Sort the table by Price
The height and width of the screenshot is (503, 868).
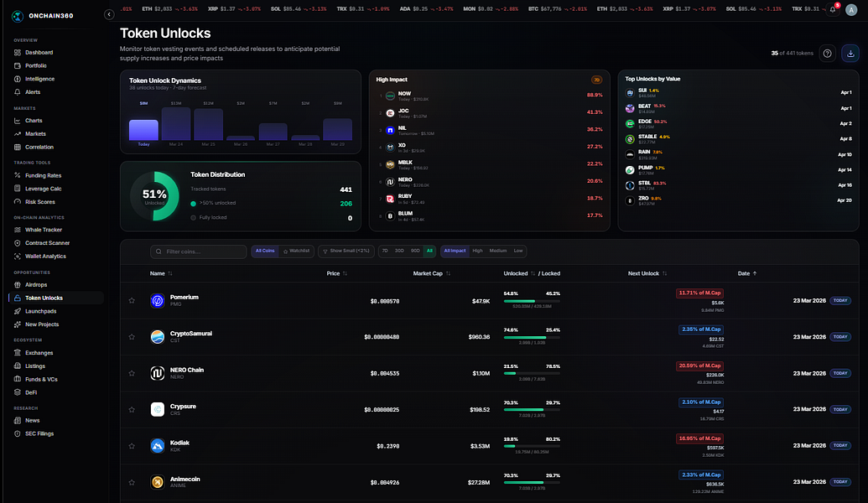[x=336, y=273]
